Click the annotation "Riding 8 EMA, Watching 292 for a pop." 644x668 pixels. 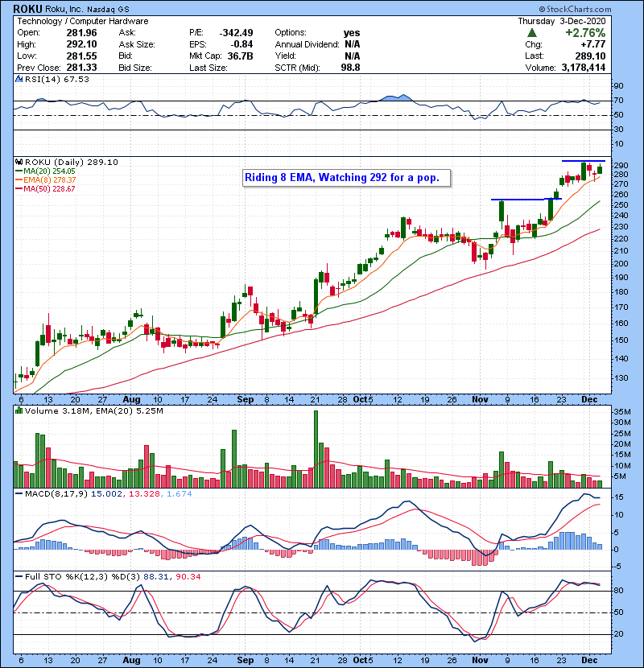pos(346,178)
